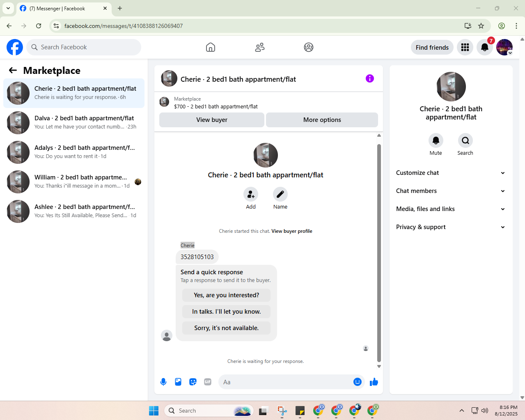The width and height of the screenshot is (525, 420).
Task: Open Chrome three-dot menu
Action: [516, 26]
